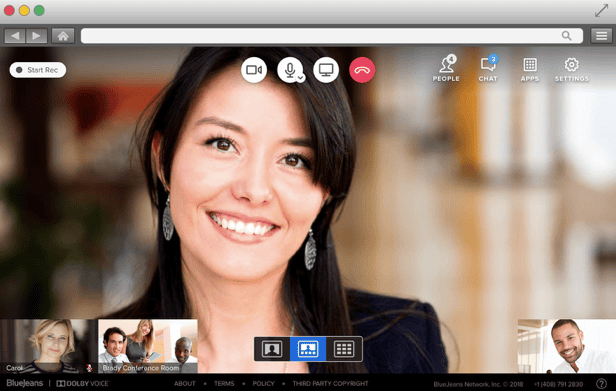Go to browser home page

click(x=63, y=36)
